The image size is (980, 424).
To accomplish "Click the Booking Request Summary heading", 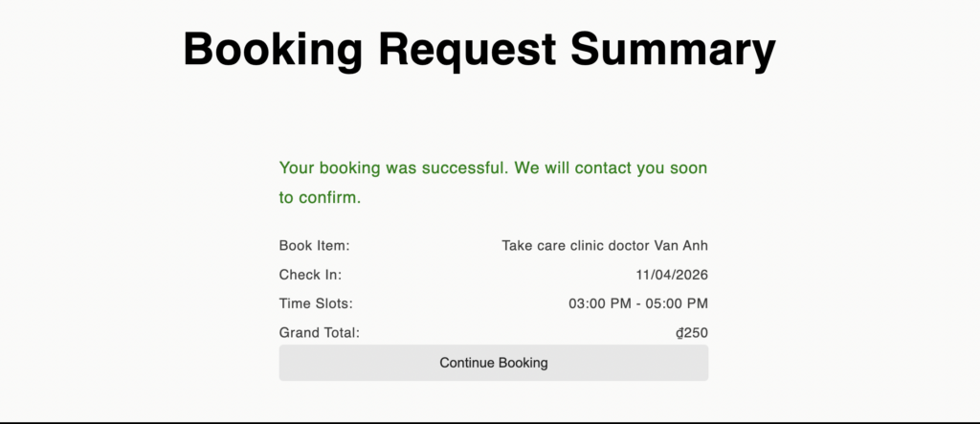I will [479, 49].
